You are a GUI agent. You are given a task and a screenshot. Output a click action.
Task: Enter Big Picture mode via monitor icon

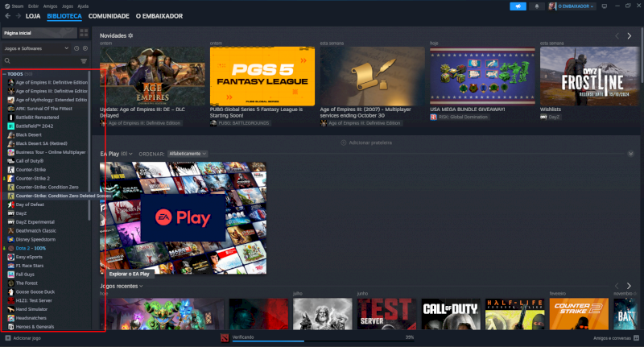(x=605, y=6)
